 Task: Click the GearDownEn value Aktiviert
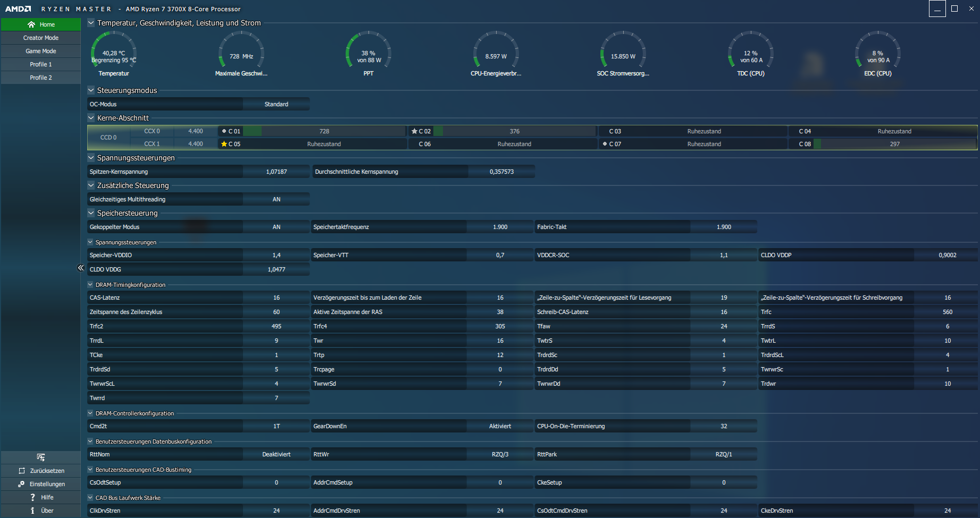coord(500,426)
